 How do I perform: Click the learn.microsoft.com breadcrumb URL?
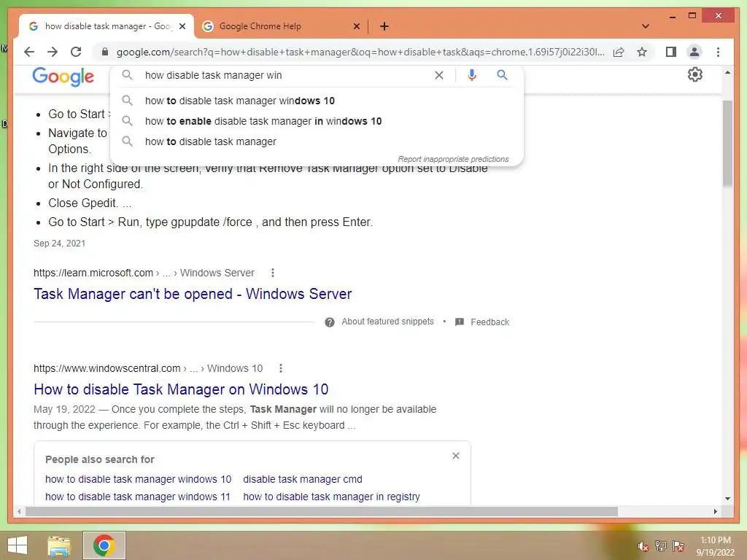coord(144,273)
